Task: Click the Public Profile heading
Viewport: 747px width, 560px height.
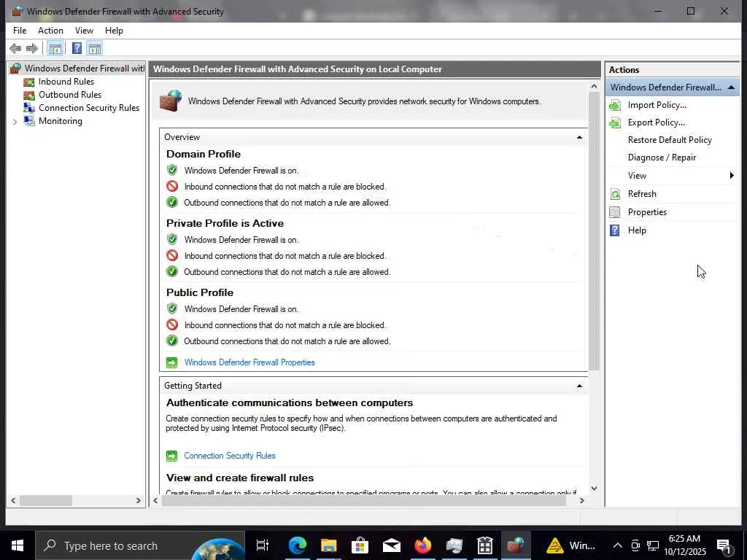Action: [x=200, y=292]
